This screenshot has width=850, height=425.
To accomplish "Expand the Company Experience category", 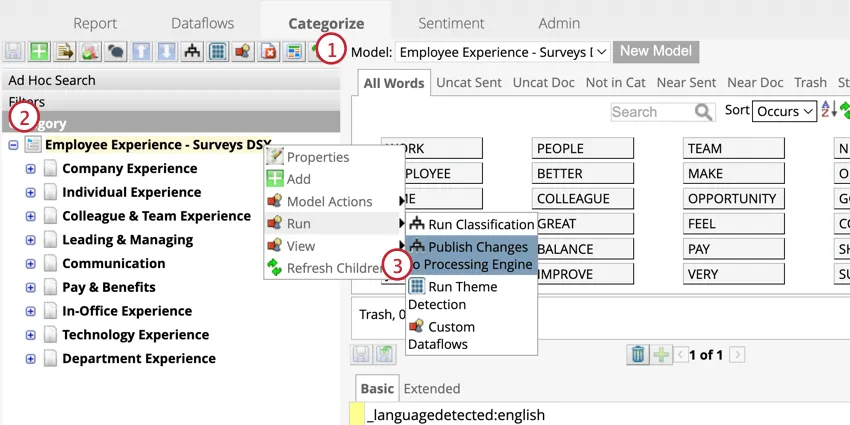I will [30, 169].
